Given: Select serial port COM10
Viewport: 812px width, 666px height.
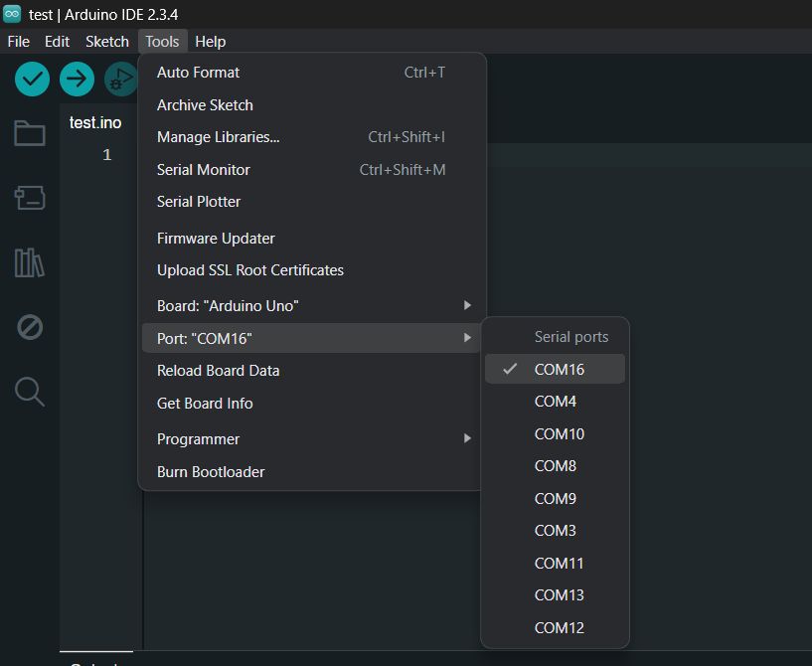Looking at the screenshot, I should click(x=555, y=434).
